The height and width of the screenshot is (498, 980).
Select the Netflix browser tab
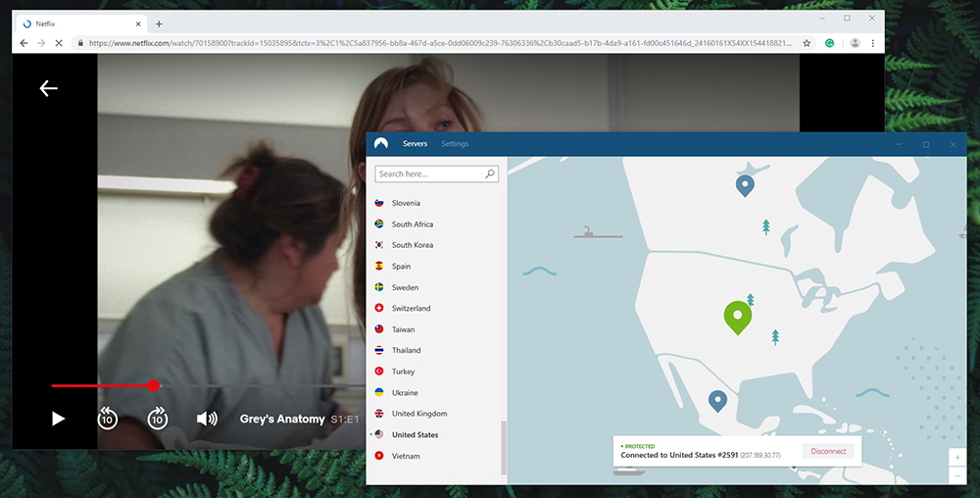coord(81,24)
